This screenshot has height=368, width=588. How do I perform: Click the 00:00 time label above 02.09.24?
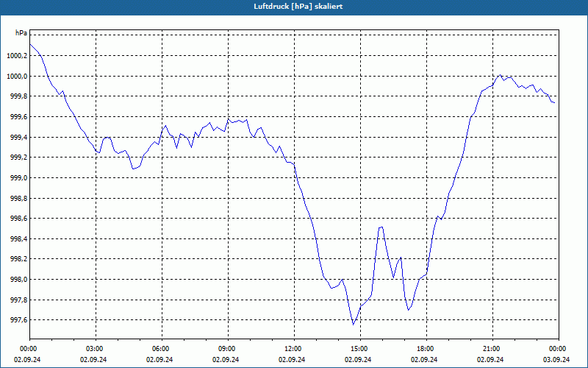pos(28,349)
